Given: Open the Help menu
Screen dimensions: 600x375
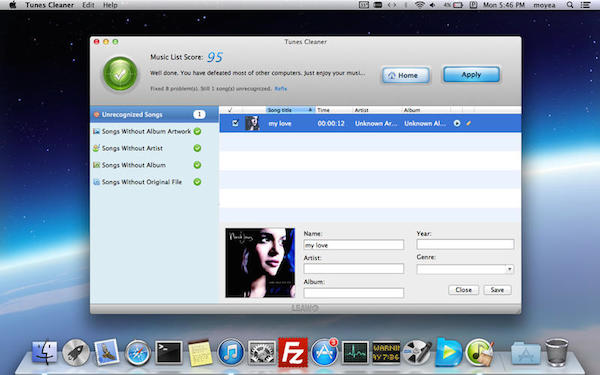Looking at the screenshot, I should (110, 5).
